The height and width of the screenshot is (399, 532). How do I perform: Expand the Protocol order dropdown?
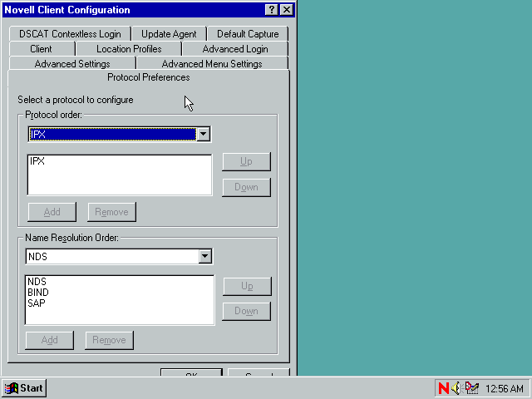pyautogui.click(x=204, y=134)
